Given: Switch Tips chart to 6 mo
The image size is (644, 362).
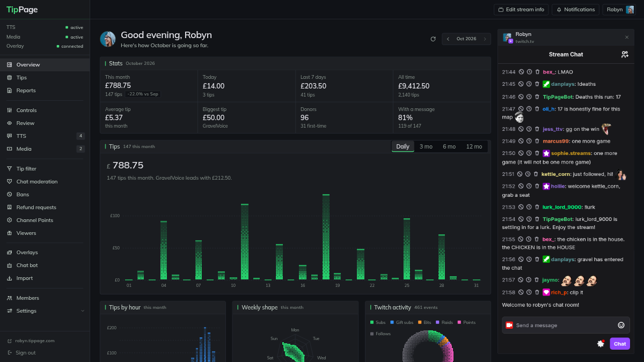Looking at the screenshot, I should 449,147.
